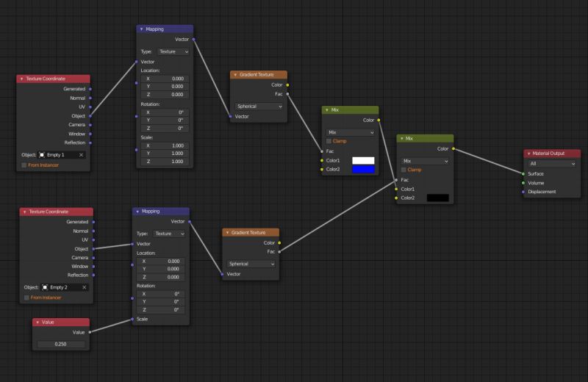Viewport: 588px width, 382px height.
Task: Click Generated output socket on Empty 2 node
Action: tap(93, 222)
